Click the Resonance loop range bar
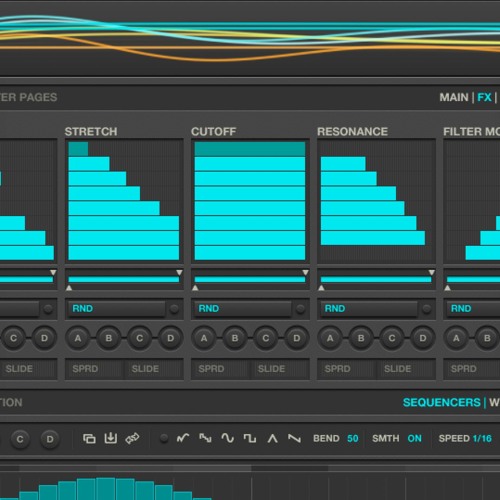Viewport: 500px width, 500px height. [x=376, y=280]
